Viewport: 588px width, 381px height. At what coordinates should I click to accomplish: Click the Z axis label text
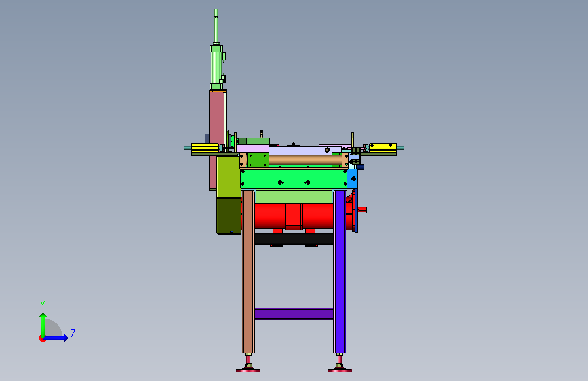coord(73,334)
